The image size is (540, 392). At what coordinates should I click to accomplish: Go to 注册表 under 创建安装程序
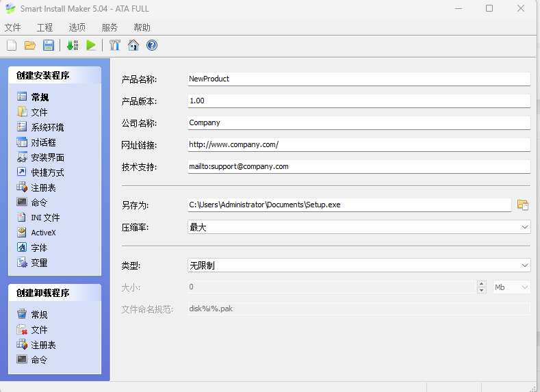pos(43,187)
